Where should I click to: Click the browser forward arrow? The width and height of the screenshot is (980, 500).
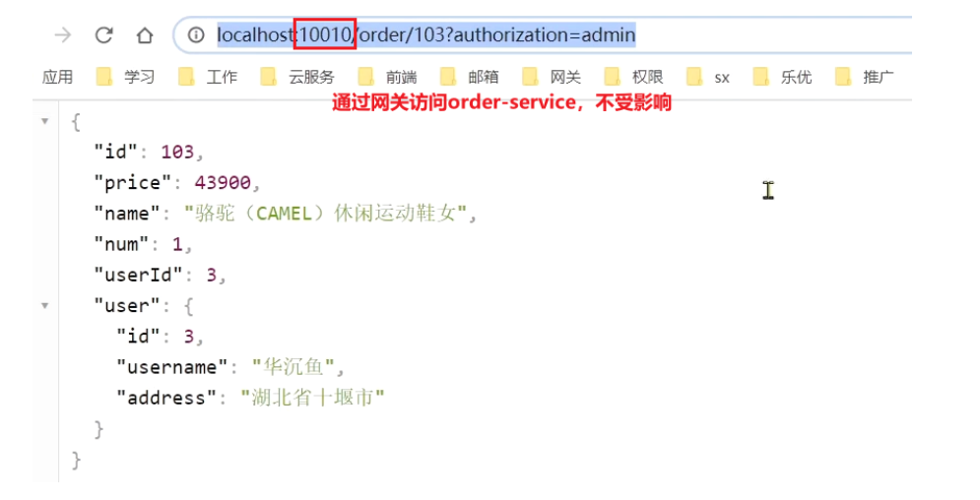click(x=62, y=35)
